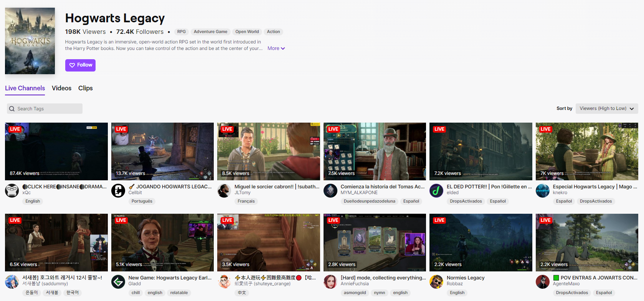644x301 pixels.
Task: Open JLTomy's channel avatar
Action: 224,190
